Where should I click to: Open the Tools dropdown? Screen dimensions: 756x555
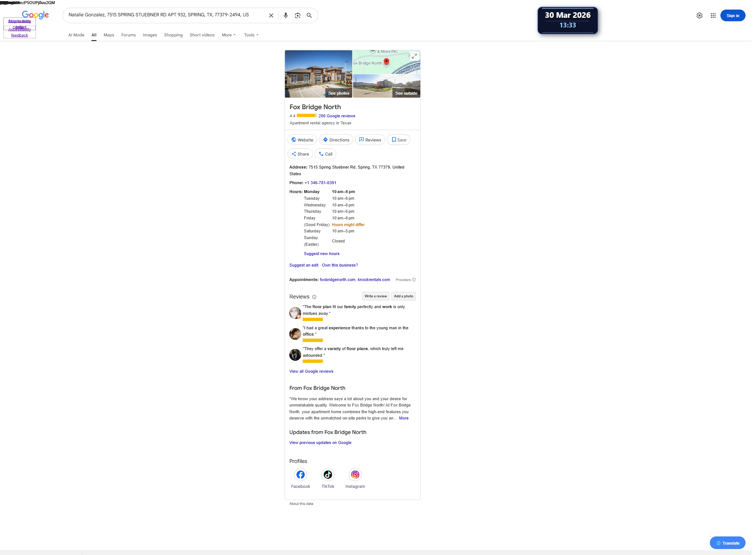click(251, 35)
